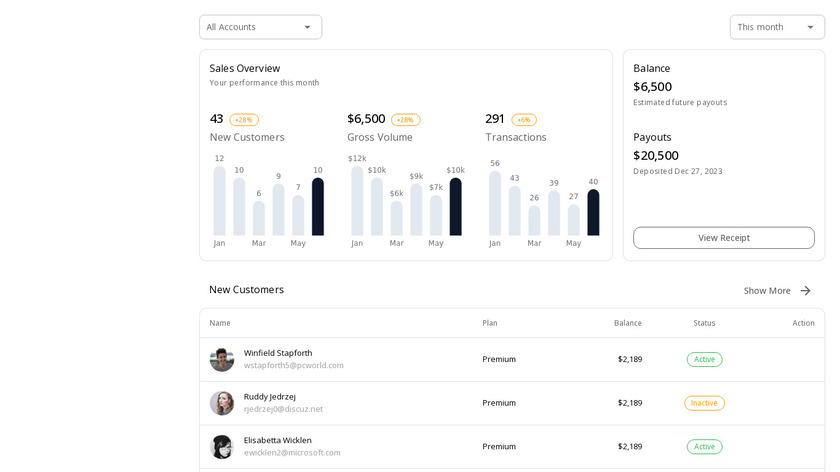Select Elisabetta Wicklen's avatar
Image resolution: width=840 pixels, height=472 pixels.
click(221, 447)
